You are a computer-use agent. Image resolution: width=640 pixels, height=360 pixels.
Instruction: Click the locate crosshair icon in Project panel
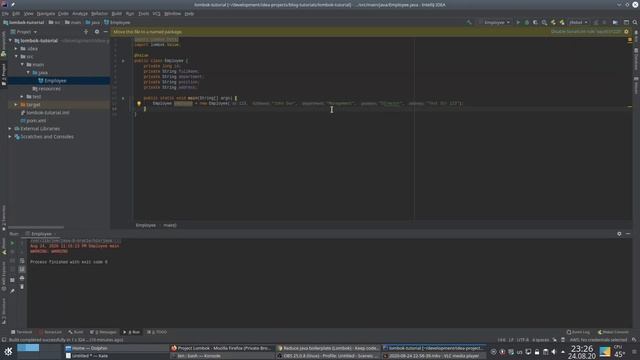(x=86, y=31)
